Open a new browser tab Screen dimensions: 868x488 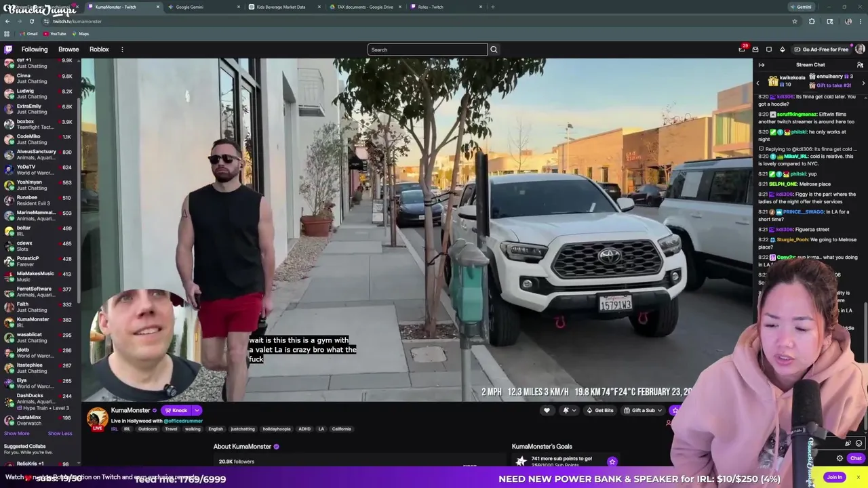(x=492, y=7)
